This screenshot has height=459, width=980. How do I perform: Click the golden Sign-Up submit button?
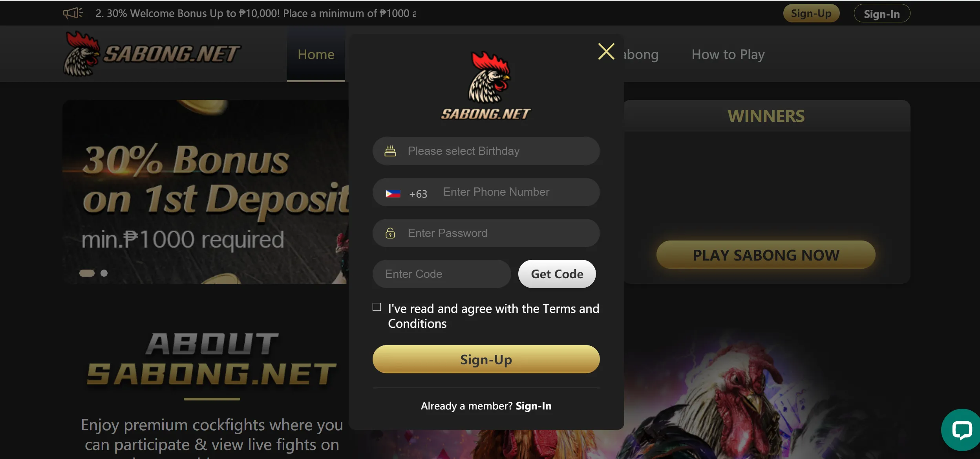[x=486, y=359]
